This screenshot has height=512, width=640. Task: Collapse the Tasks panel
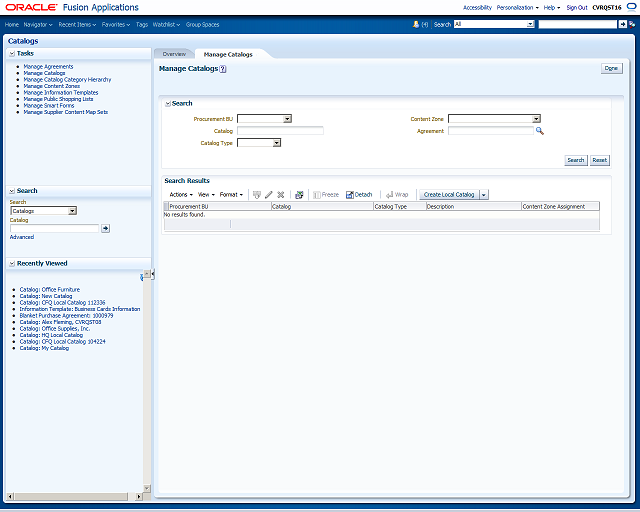pos(12,53)
